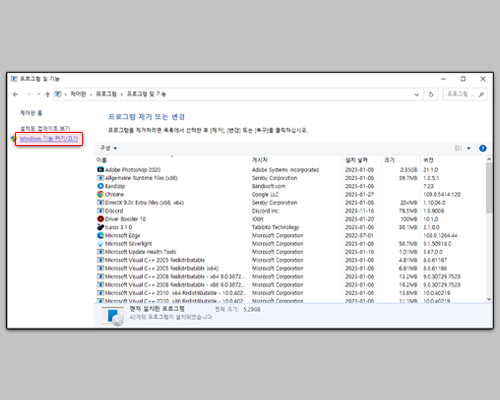Viewport: 500px width, 400px height.
Task: Open the view options dropdown arrow
Action: [x=469, y=148]
